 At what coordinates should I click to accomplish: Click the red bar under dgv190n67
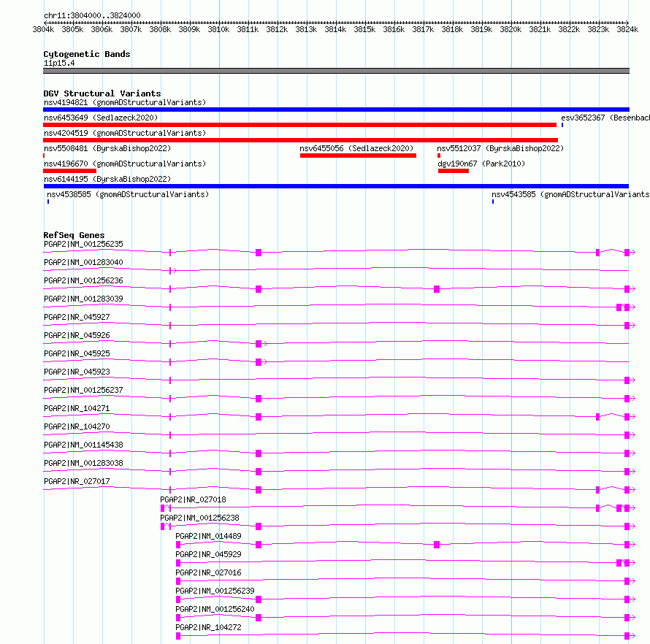tap(454, 171)
